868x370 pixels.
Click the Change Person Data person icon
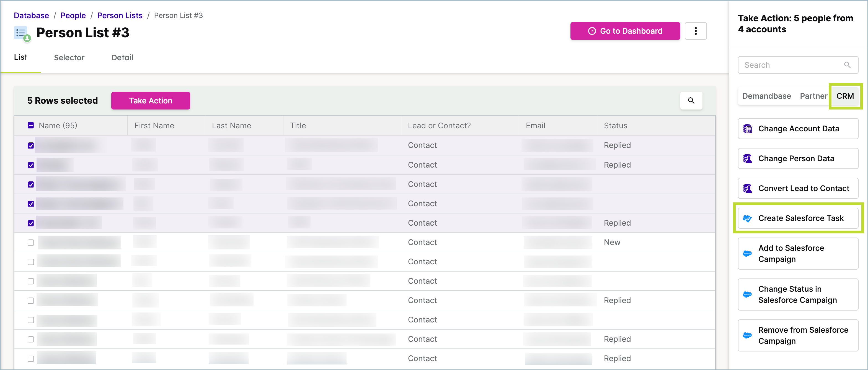coord(747,158)
